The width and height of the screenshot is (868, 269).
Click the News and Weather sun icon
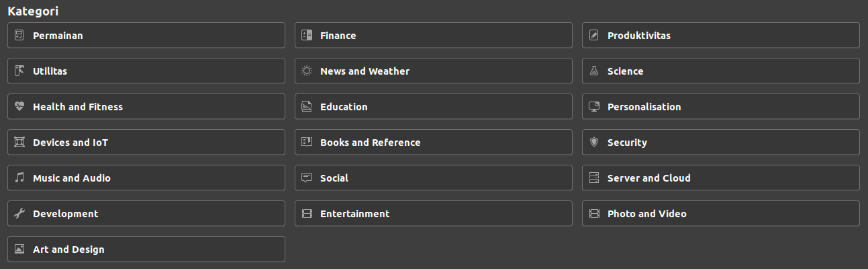pos(307,71)
